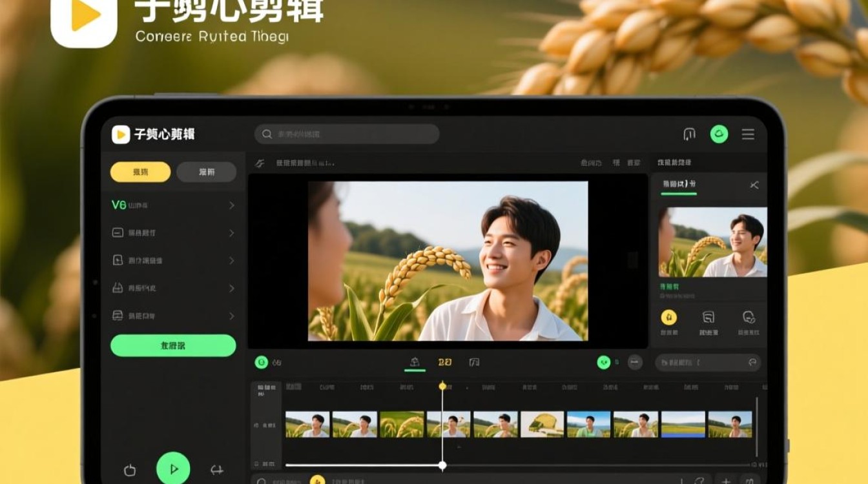Select the gray pill tab in sidebar
868x484 pixels.
[207, 172]
